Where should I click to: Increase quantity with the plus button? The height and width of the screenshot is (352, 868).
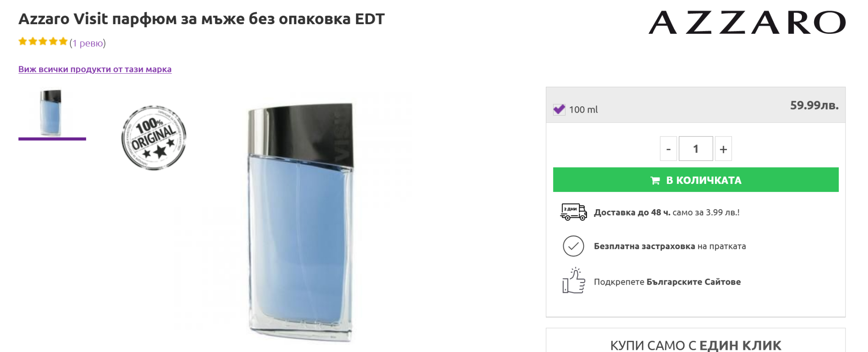pos(723,149)
